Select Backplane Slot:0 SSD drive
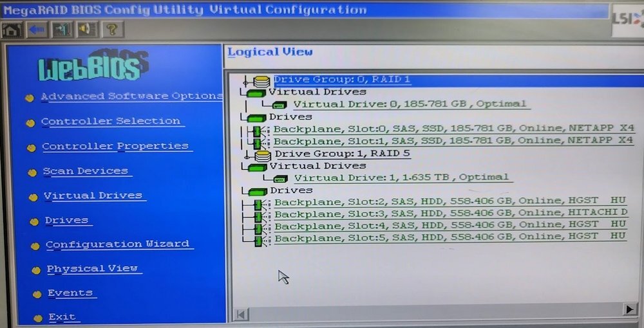Image resolution: width=644 pixels, height=328 pixels. (454, 129)
